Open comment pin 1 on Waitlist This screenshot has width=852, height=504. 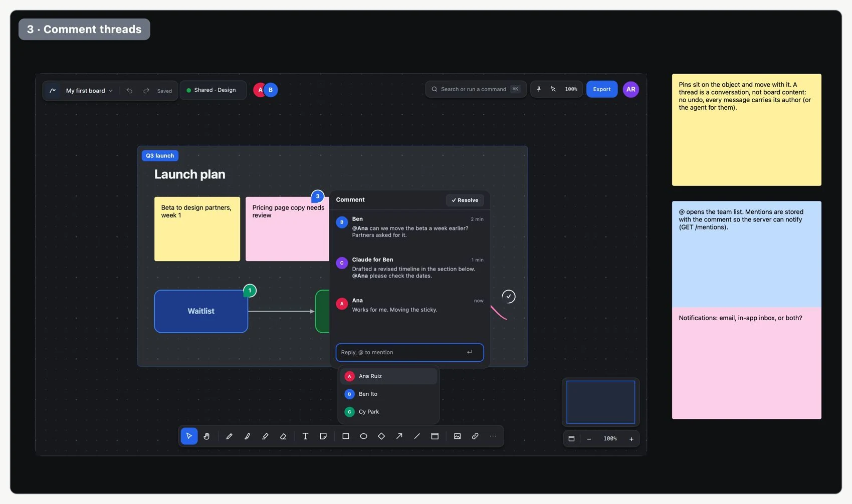pyautogui.click(x=250, y=291)
